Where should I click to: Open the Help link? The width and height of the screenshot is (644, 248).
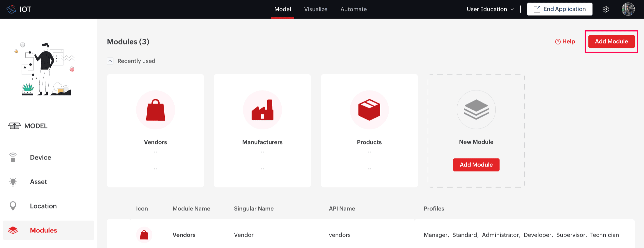pos(565,41)
